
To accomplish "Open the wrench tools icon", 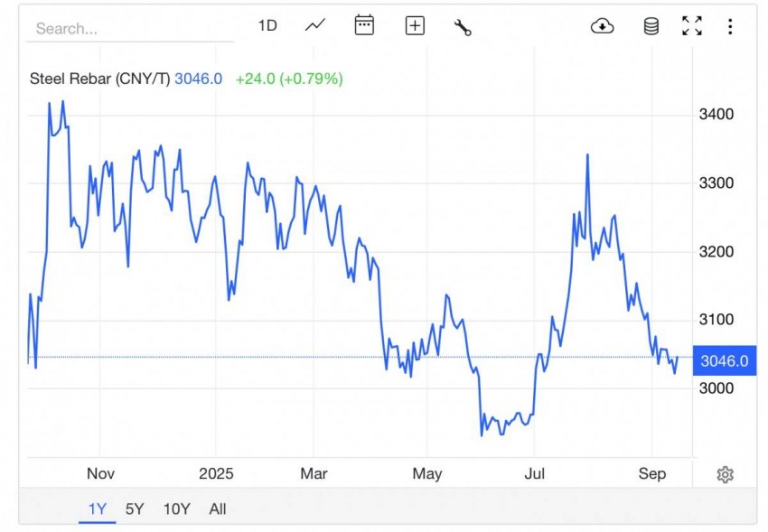I will (463, 27).
